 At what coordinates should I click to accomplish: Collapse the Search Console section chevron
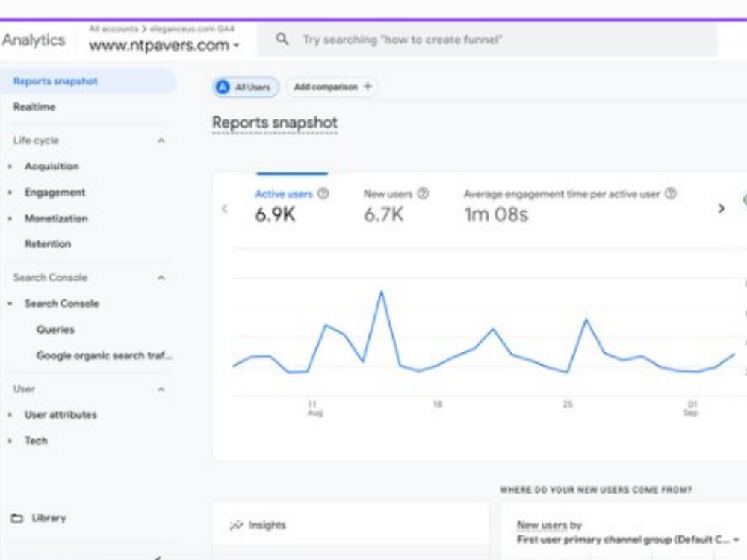(161, 278)
